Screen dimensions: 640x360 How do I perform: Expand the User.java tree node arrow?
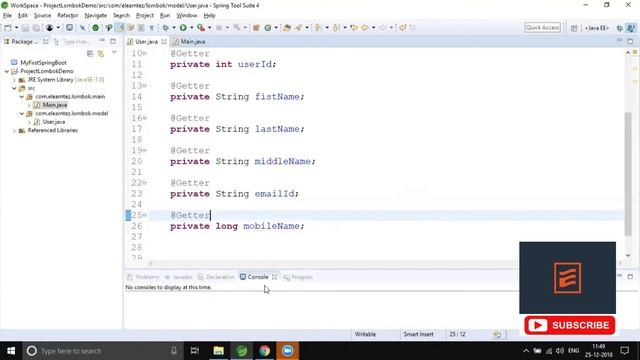click(x=29, y=122)
